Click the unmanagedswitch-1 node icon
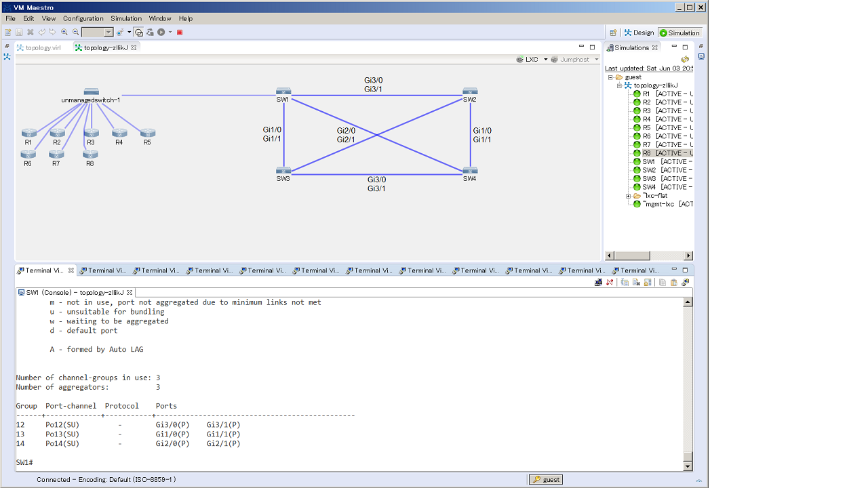868x488 pixels. [92, 91]
